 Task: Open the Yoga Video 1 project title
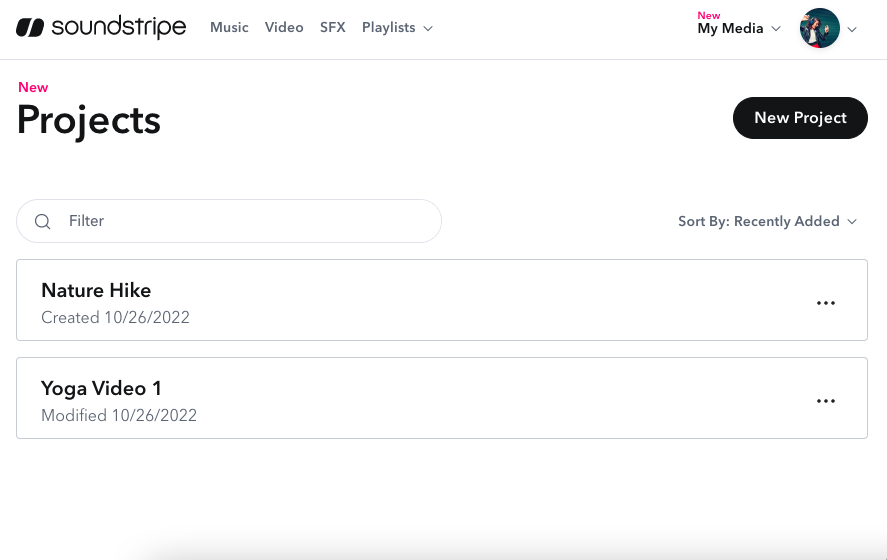click(101, 389)
